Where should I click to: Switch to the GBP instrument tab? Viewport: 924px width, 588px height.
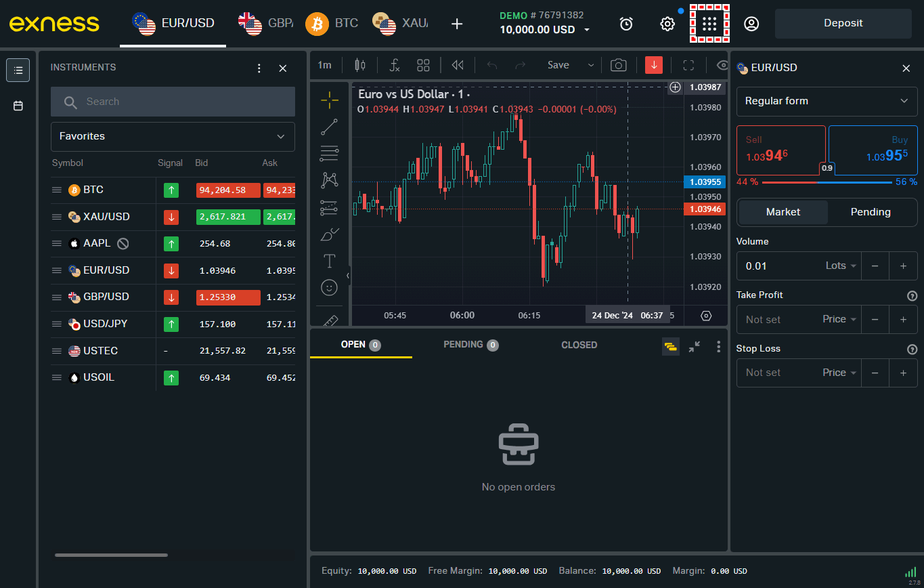point(265,23)
